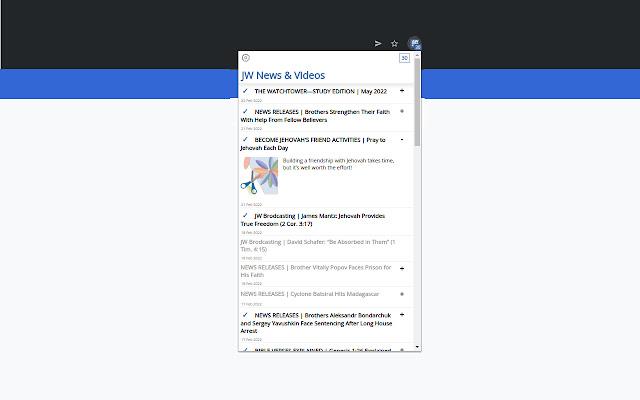
Task: Open Bondarchuk and Yavushkin Face Sentencing article
Action: [x=316, y=323]
